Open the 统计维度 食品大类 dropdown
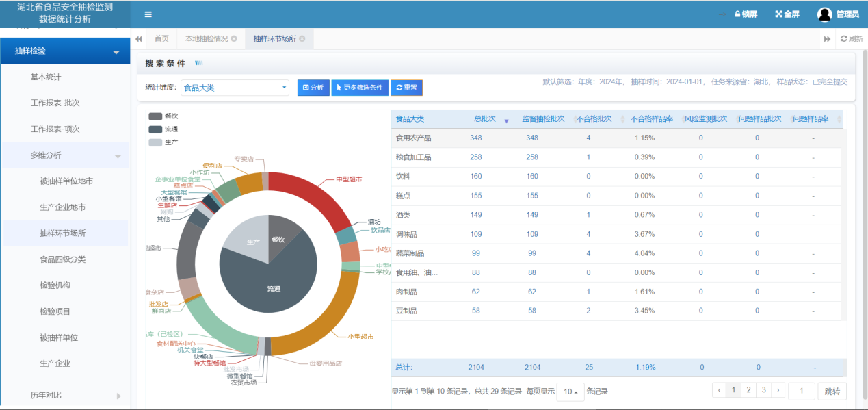 (x=235, y=88)
